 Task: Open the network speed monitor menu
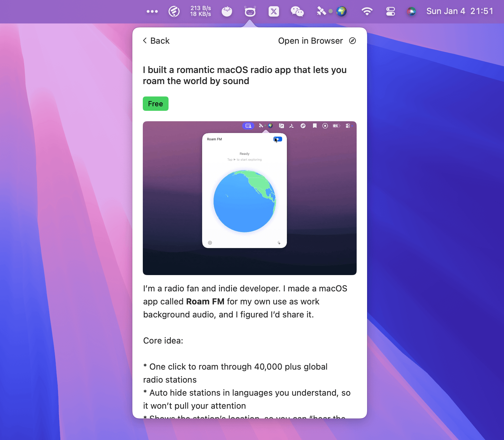(200, 11)
